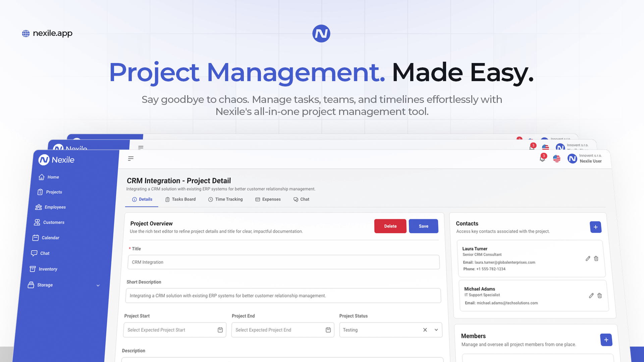Open Customers section in sidebar
The height and width of the screenshot is (362, 644).
pyautogui.click(x=49, y=222)
